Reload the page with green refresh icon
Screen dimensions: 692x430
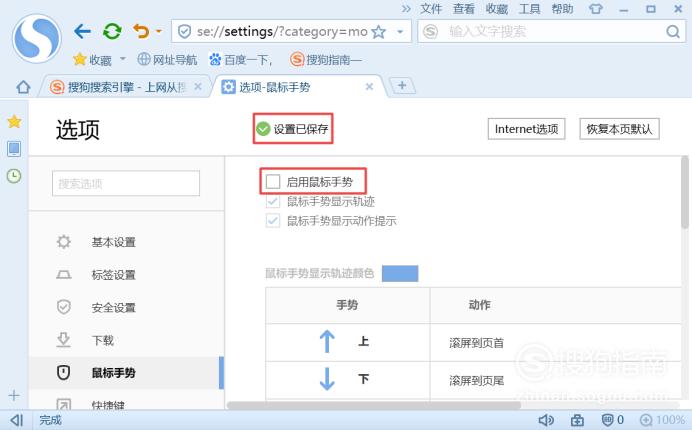tap(112, 31)
